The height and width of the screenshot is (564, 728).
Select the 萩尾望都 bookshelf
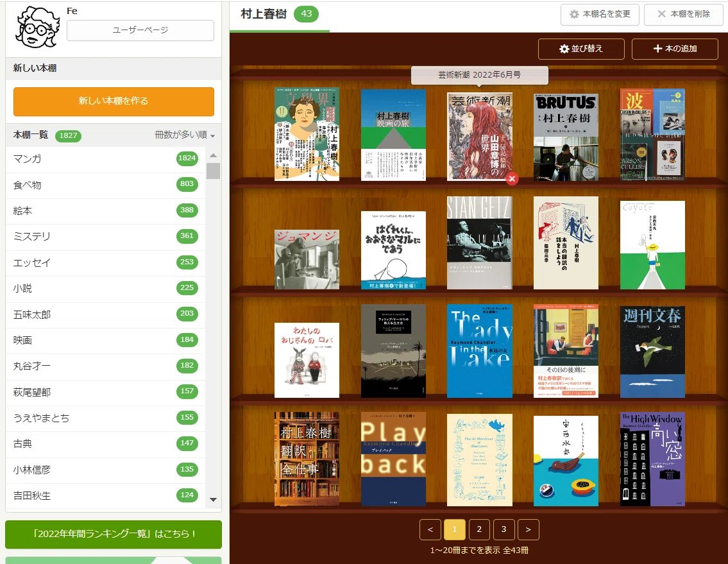coord(106,392)
